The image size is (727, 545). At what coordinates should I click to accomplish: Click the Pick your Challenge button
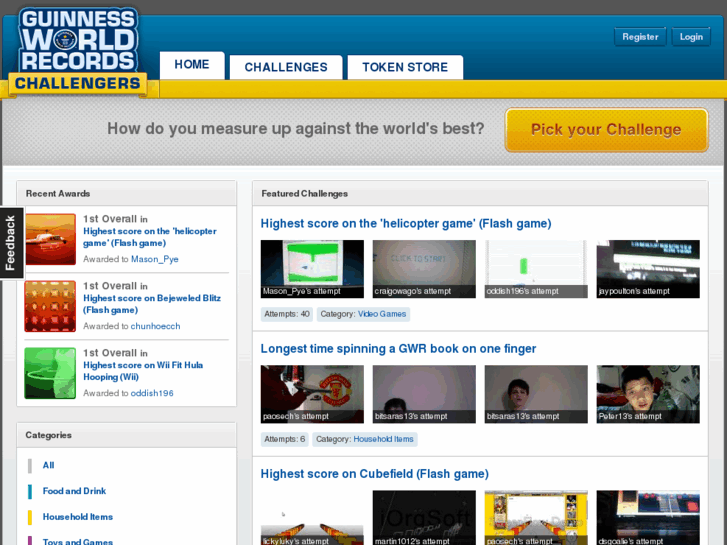(x=606, y=130)
